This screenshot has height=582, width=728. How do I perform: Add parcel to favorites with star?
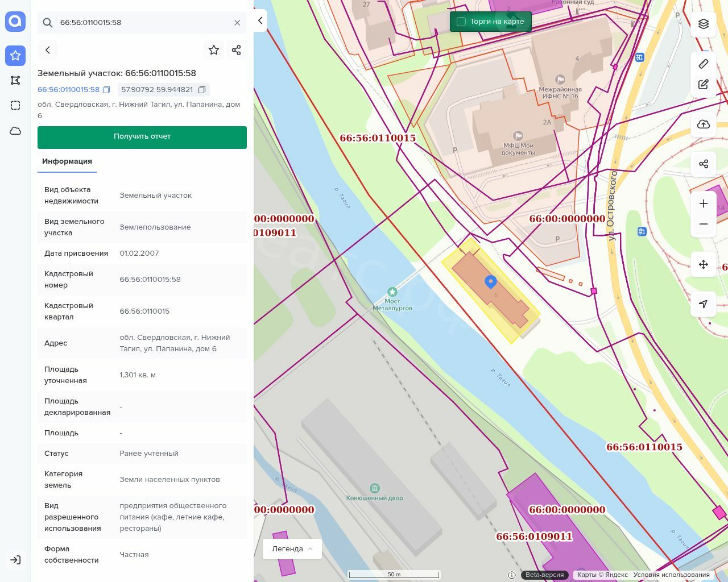[x=214, y=50]
